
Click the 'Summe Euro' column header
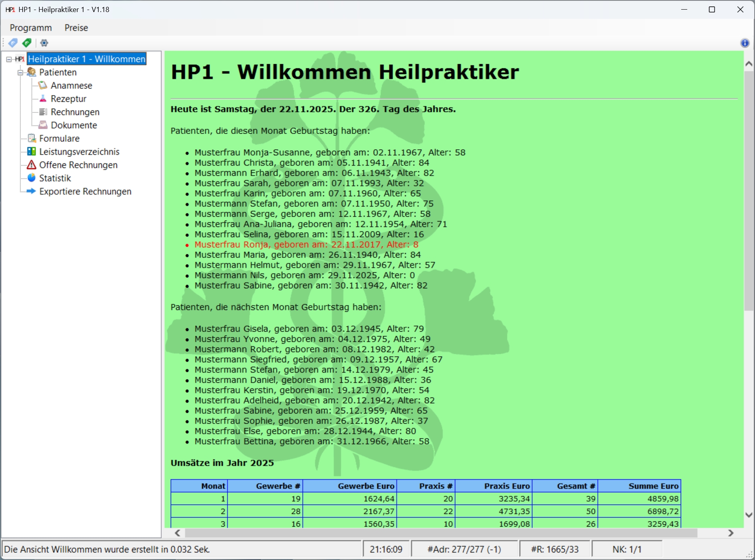(x=639, y=486)
